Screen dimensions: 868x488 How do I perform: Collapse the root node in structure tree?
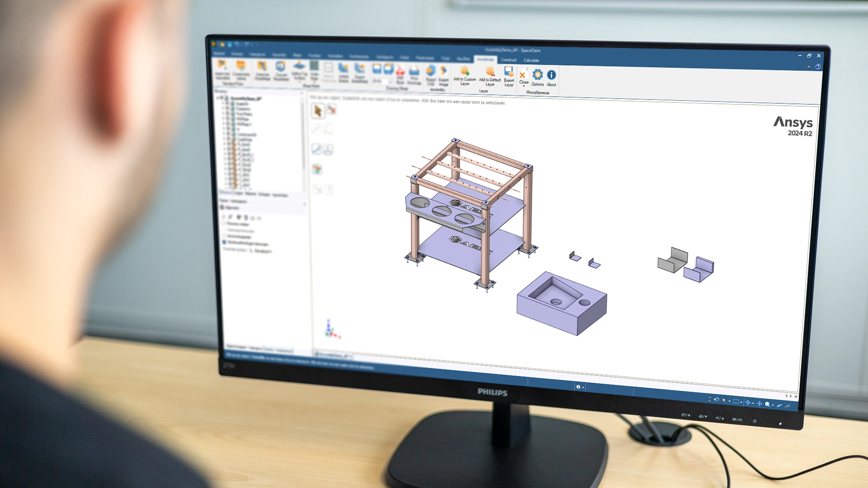217,98
